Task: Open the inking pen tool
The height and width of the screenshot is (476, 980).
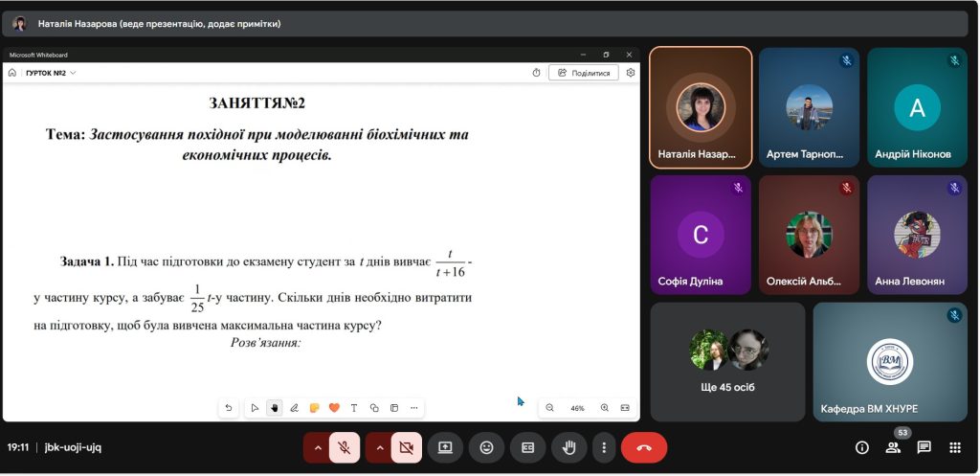Action: click(294, 408)
